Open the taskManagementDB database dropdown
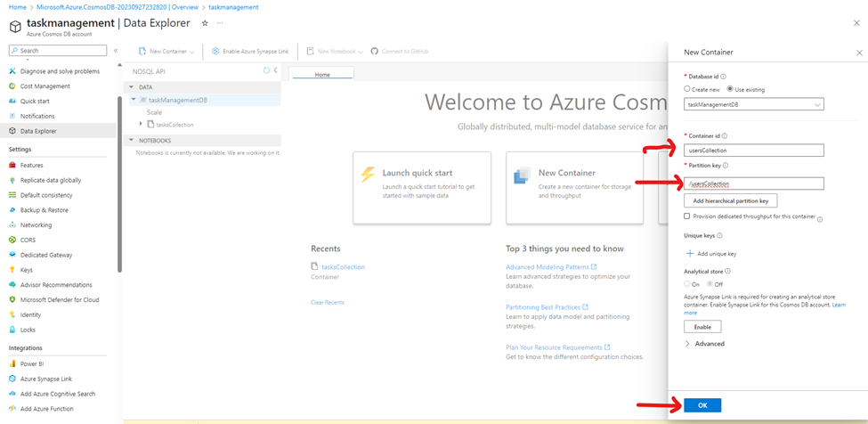The width and height of the screenshot is (868, 424). (753, 104)
